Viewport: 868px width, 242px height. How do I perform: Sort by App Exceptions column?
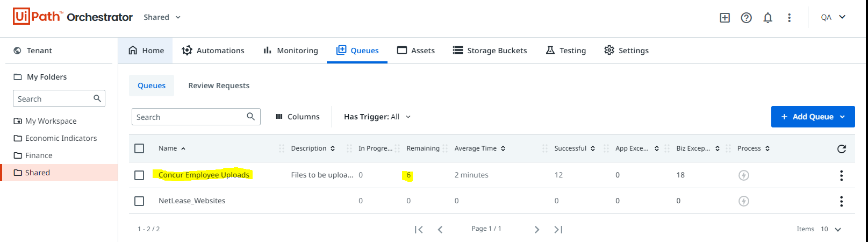[657, 148]
